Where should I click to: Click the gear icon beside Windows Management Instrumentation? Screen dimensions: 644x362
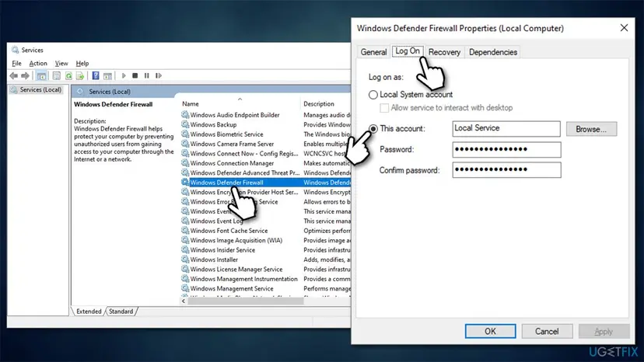pyautogui.click(x=185, y=279)
